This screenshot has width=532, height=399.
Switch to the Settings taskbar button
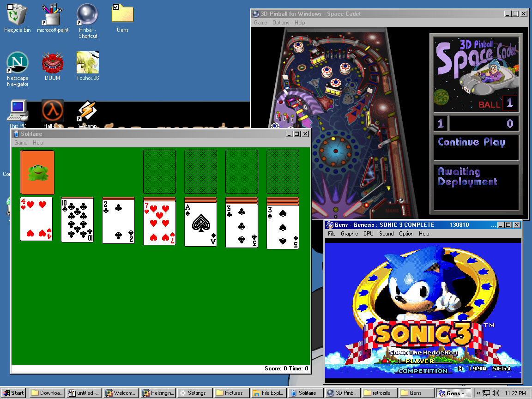[194, 393]
